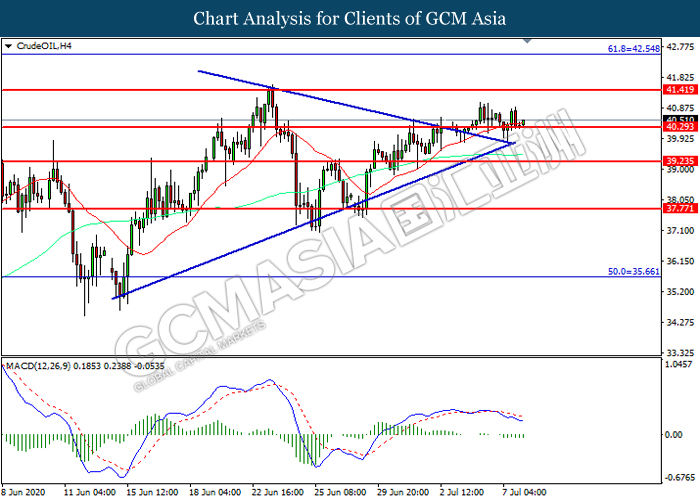
Task: Click the 40.875 price axis value
Action: tap(680, 108)
